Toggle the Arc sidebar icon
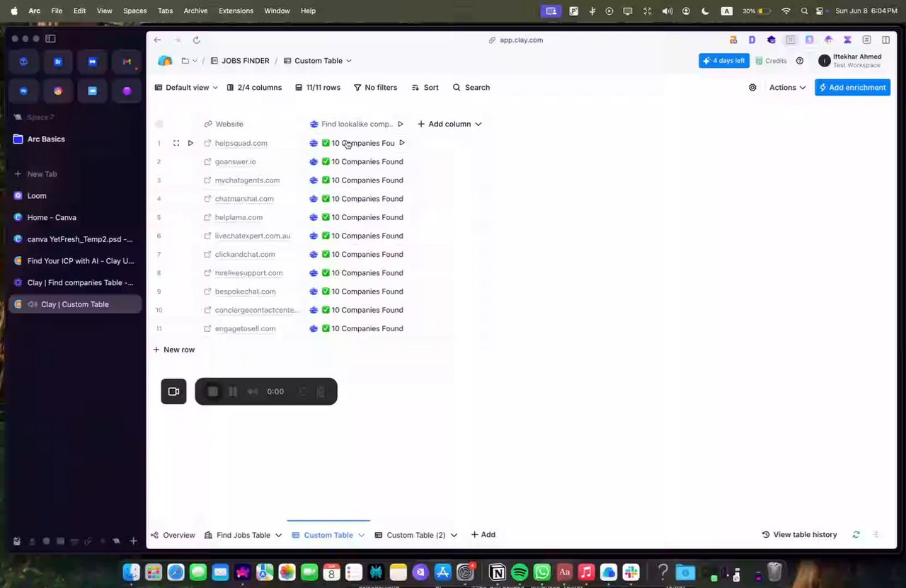Image resolution: width=906 pixels, height=588 pixels. [50, 39]
